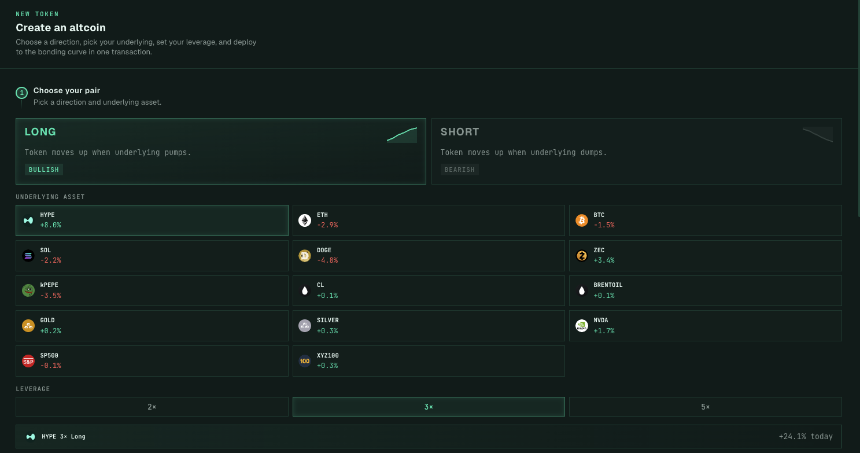Click the XYZ100 logo icon
This screenshot has height=453, width=860.
pyautogui.click(x=304, y=361)
